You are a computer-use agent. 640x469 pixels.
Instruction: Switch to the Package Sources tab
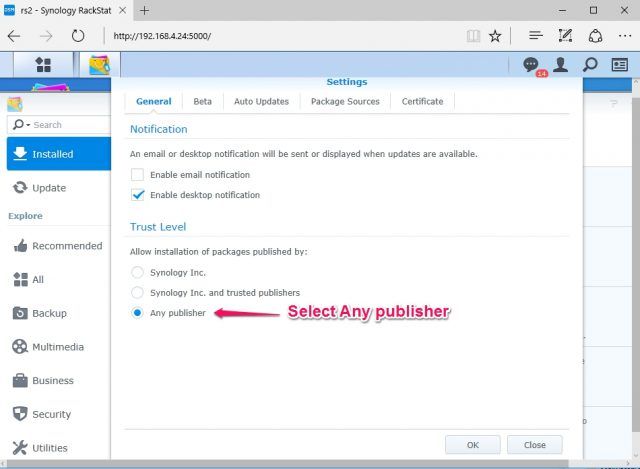tap(345, 102)
